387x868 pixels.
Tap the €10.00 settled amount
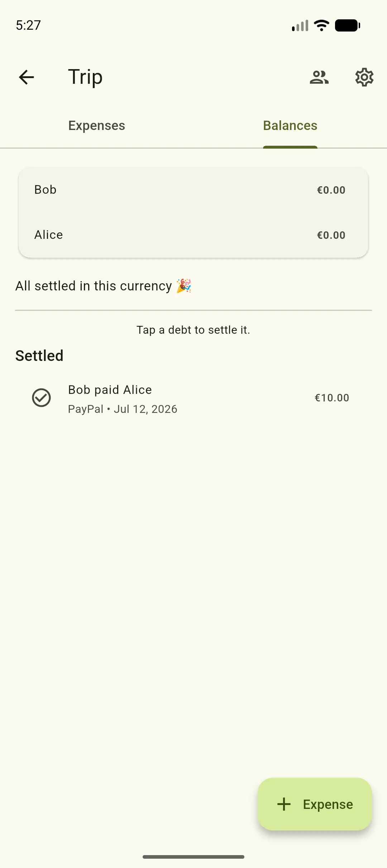tap(332, 398)
